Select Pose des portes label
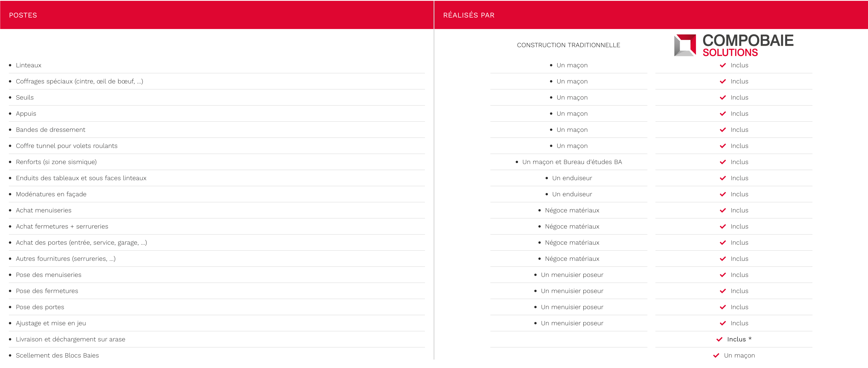 click(40, 307)
